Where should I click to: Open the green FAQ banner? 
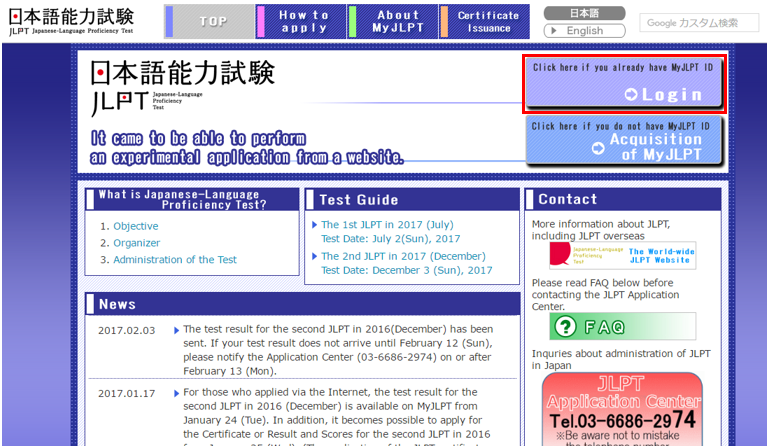click(x=622, y=326)
